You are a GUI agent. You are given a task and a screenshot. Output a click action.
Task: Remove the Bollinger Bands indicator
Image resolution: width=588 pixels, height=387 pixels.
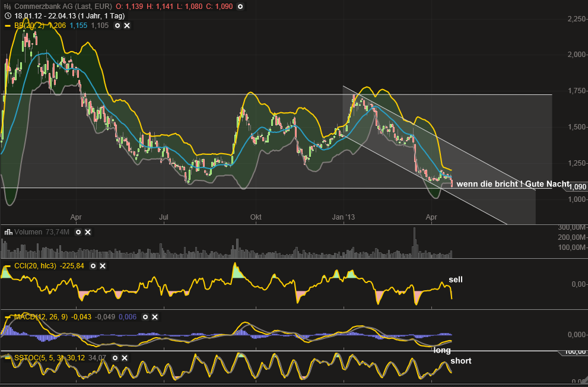(x=127, y=26)
